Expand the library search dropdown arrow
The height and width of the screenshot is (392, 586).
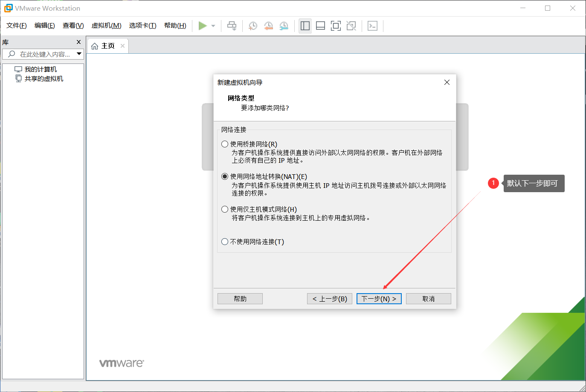tap(79, 54)
